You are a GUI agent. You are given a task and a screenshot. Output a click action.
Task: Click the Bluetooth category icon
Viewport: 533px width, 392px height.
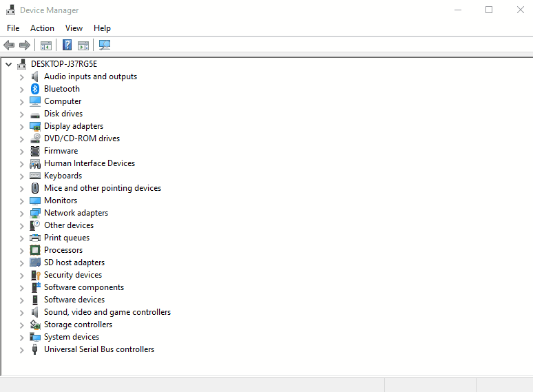35,89
